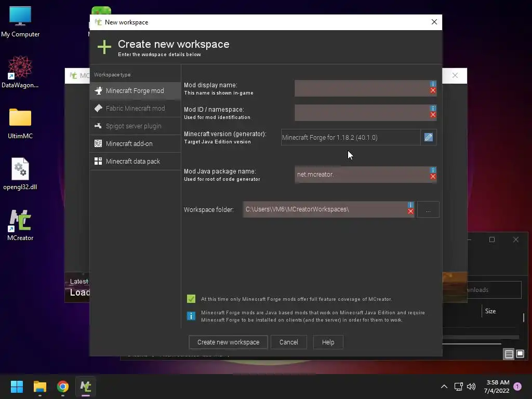The image size is (532, 399).
Task: Open Help for new workspace
Action: point(328,342)
